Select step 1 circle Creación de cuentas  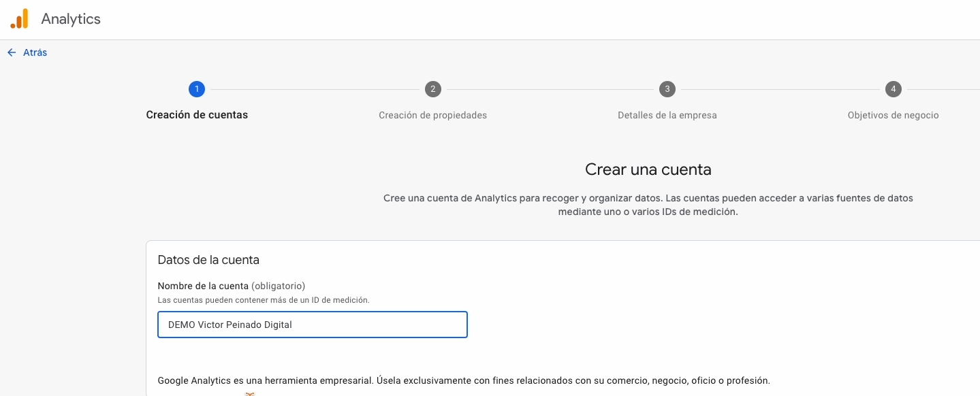[x=197, y=89]
